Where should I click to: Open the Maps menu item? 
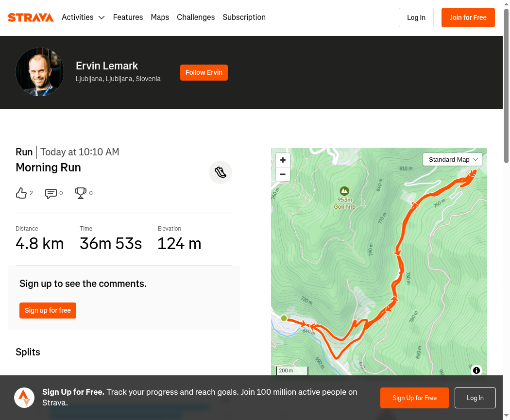(x=160, y=17)
